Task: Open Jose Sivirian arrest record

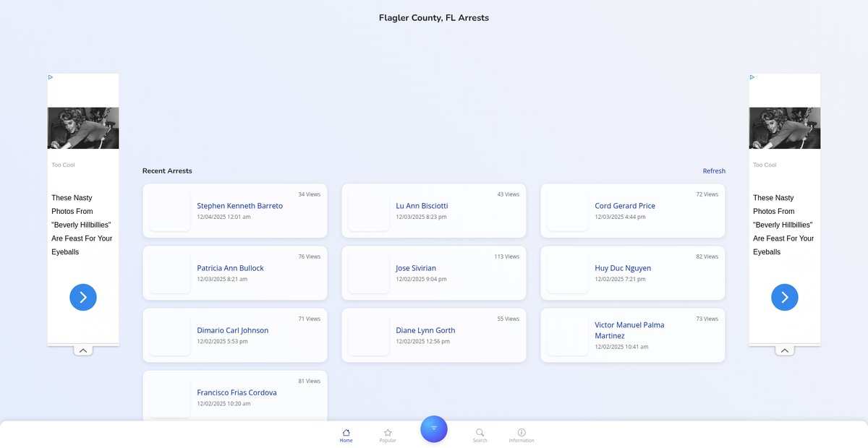Action: coord(434,273)
